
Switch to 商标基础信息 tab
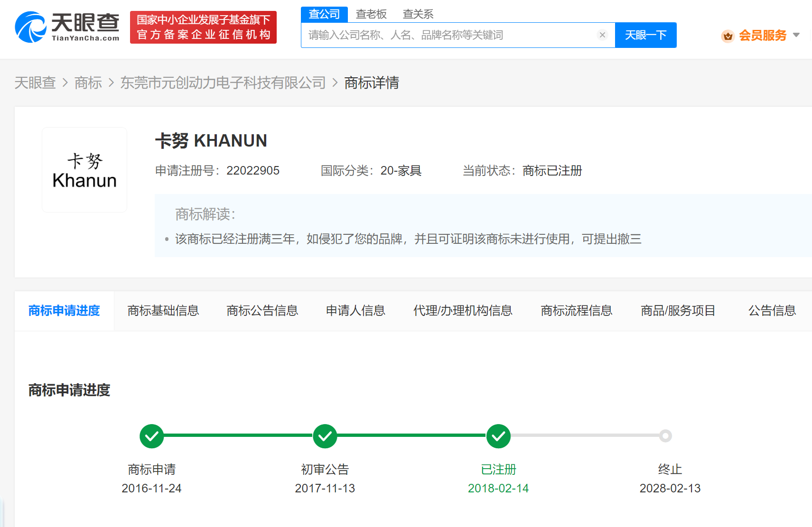(x=163, y=311)
